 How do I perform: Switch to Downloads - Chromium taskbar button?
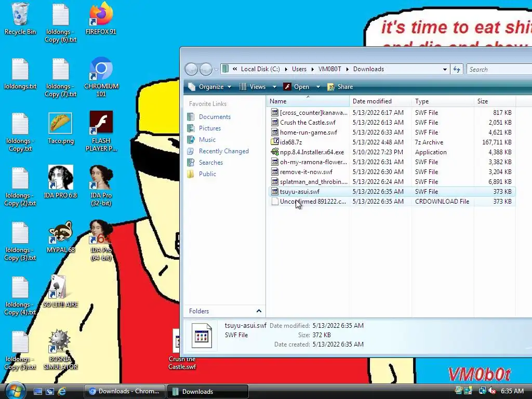pos(124,391)
